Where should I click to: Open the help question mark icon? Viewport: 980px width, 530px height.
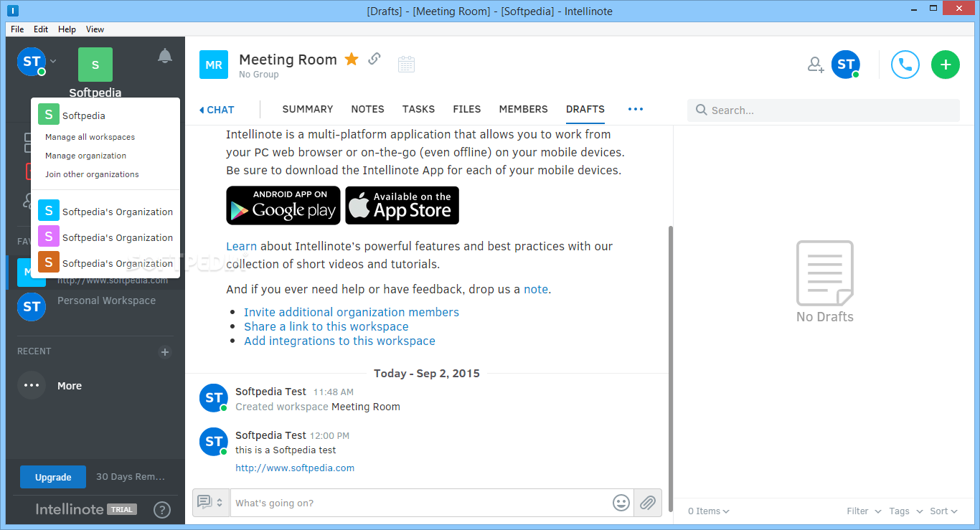(162, 510)
